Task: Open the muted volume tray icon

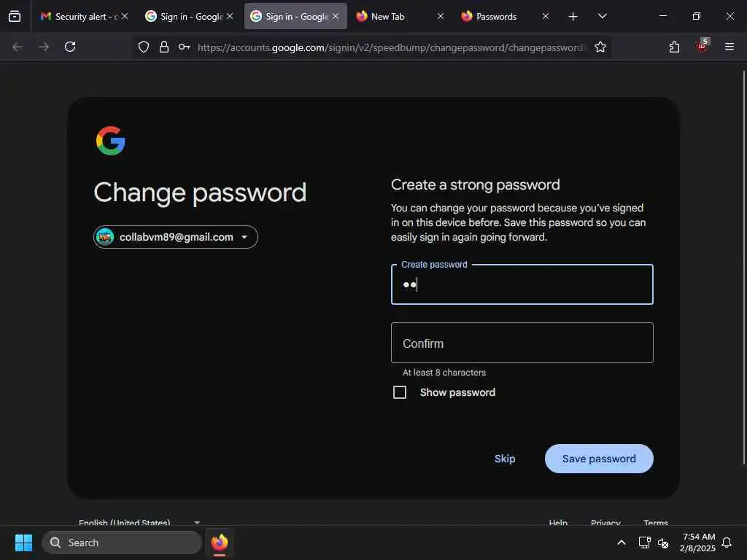Action: tap(663, 542)
